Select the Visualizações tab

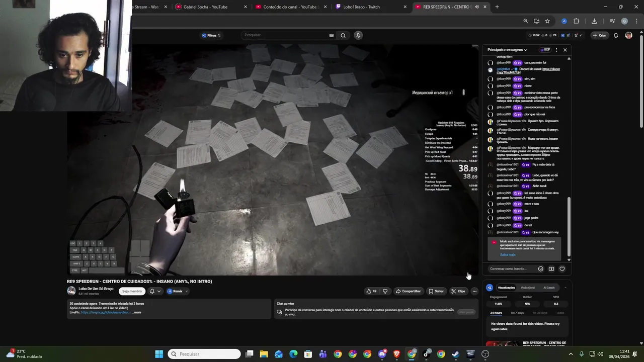coord(506,288)
